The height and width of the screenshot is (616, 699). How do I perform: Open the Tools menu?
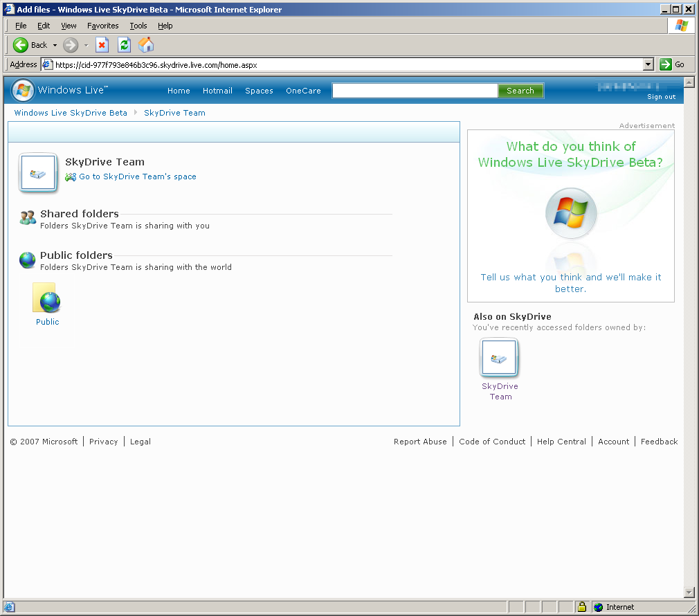point(138,26)
